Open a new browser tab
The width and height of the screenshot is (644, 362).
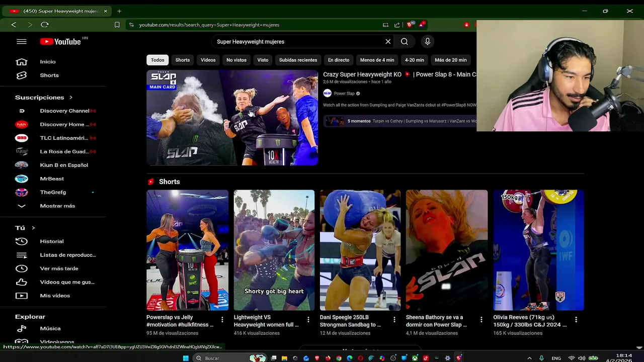pyautogui.click(x=119, y=11)
